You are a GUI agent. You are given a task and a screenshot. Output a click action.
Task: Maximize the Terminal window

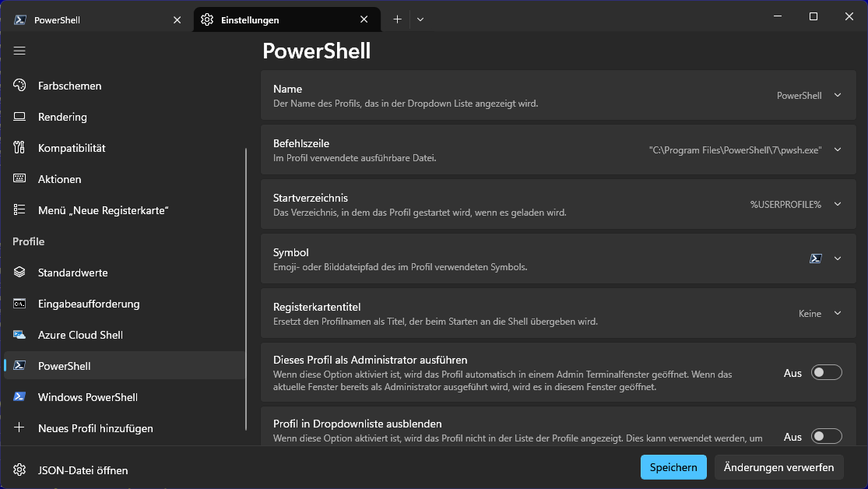[x=814, y=16]
